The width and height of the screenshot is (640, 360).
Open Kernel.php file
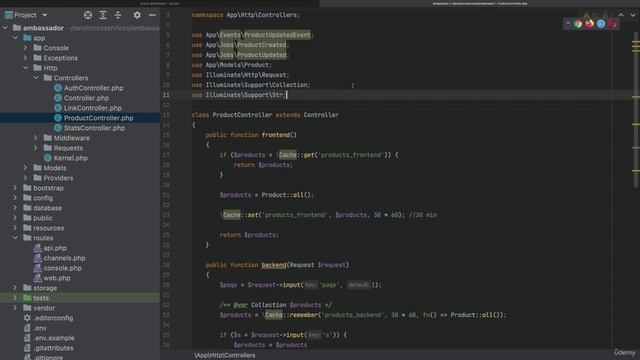tap(71, 158)
